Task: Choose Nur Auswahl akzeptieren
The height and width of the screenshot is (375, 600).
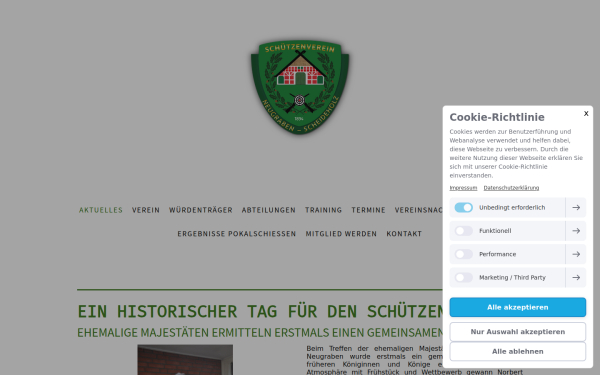Action: (517, 332)
